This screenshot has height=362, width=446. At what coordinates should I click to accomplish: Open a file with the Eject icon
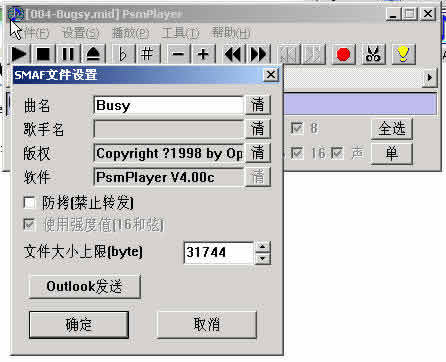tap(93, 54)
